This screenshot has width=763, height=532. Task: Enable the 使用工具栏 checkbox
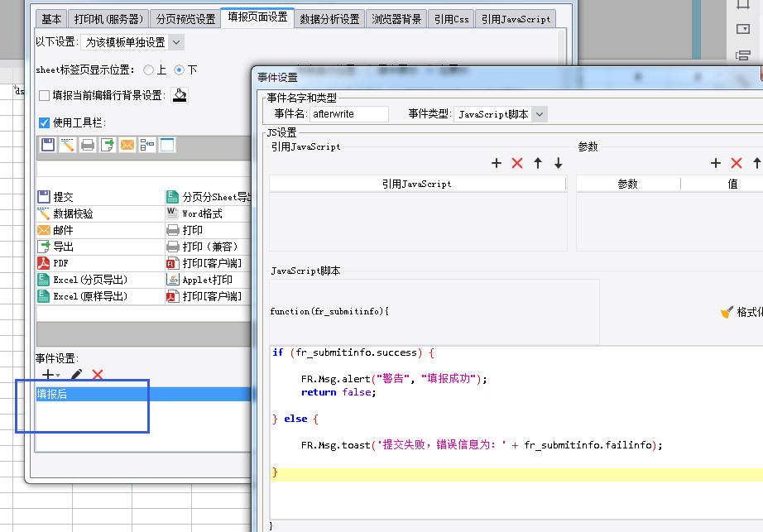pyautogui.click(x=45, y=122)
